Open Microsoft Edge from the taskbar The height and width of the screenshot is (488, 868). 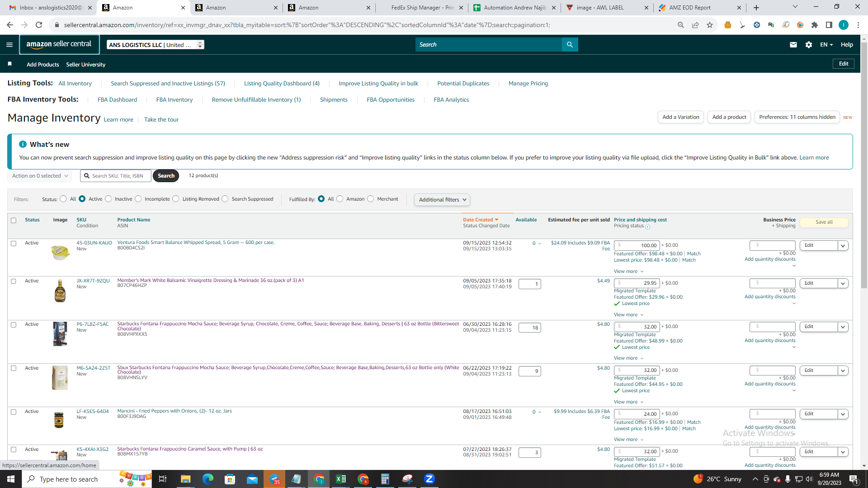click(208, 479)
